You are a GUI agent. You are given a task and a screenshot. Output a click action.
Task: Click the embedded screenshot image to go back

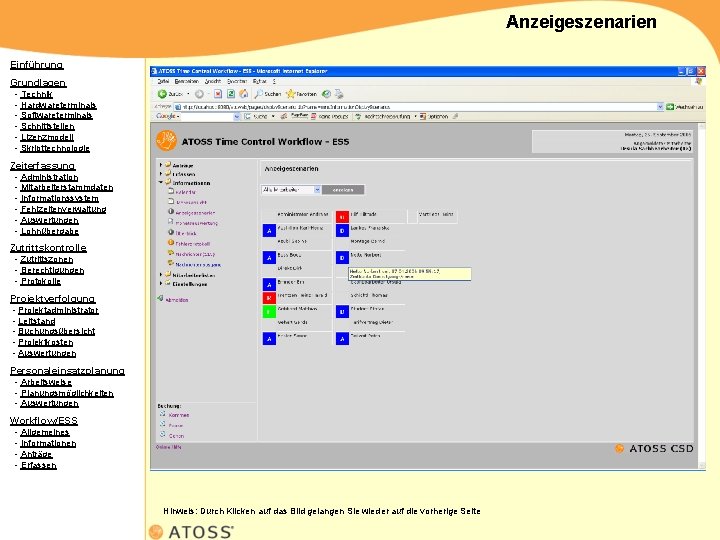pyautogui.click(x=428, y=268)
